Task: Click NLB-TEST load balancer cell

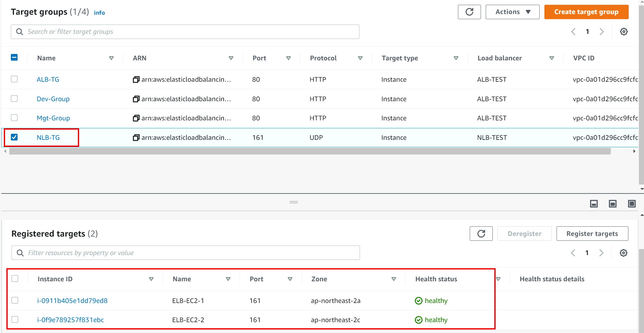Action: click(492, 138)
